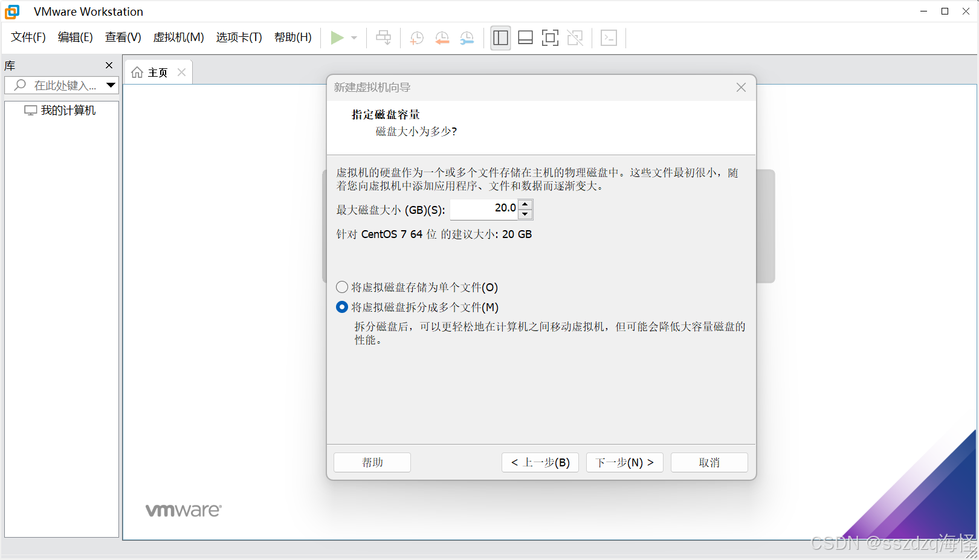Select 我的计算机 in the library tree
The height and width of the screenshot is (560, 979).
coord(60,111)
